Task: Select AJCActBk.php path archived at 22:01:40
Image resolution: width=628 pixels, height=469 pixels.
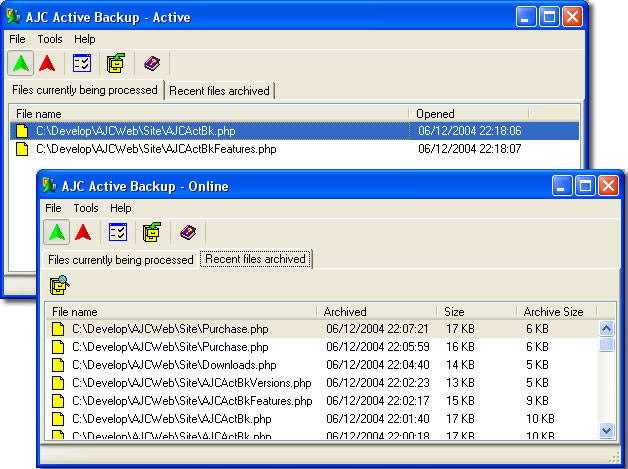Action: [x=172, y=419]
